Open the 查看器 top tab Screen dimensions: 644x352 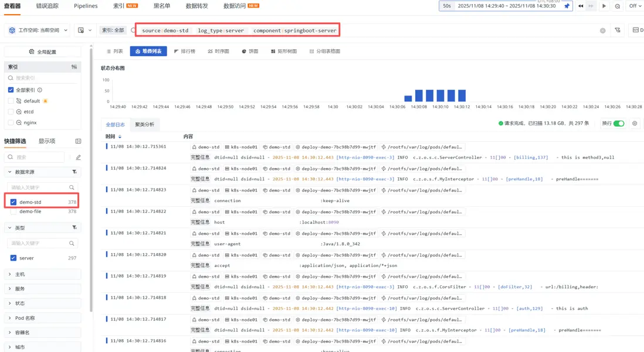[12, 6]
